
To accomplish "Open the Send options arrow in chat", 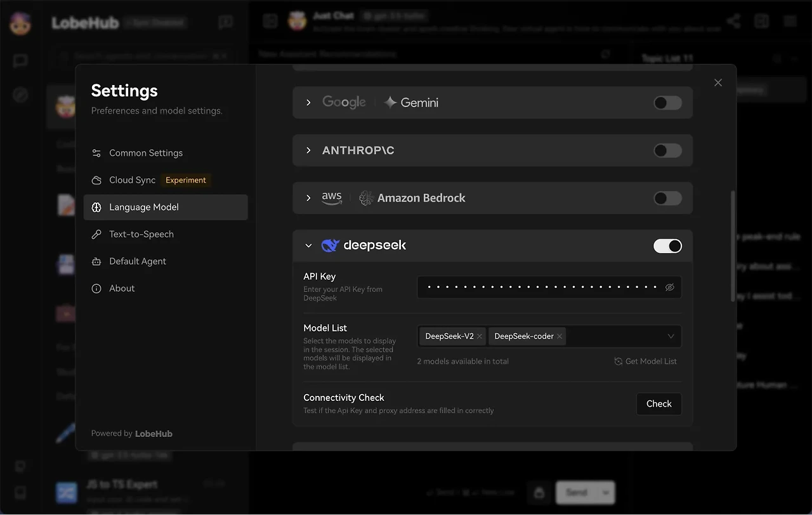I will [x=606, y=492].
